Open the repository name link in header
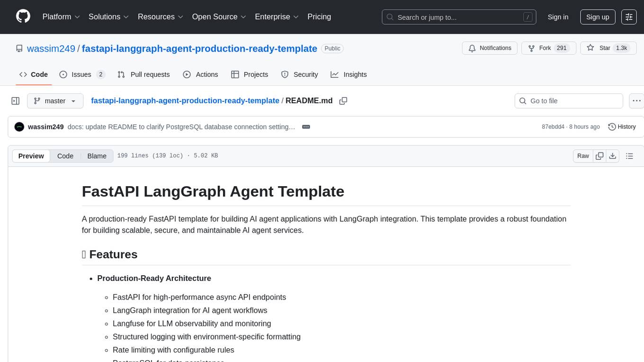The height and width of the screenshot is (362, 644). point(199,48)
